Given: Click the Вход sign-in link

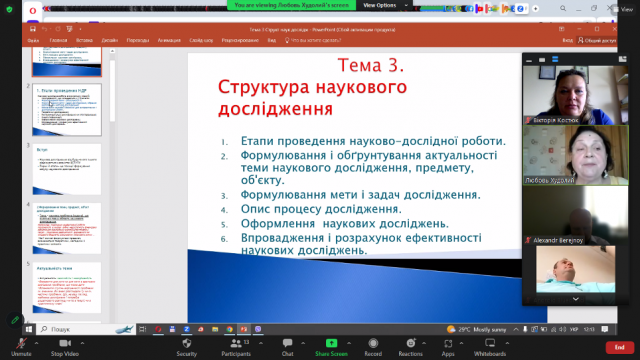Looking at the screenshot, I should pos(567,40).
